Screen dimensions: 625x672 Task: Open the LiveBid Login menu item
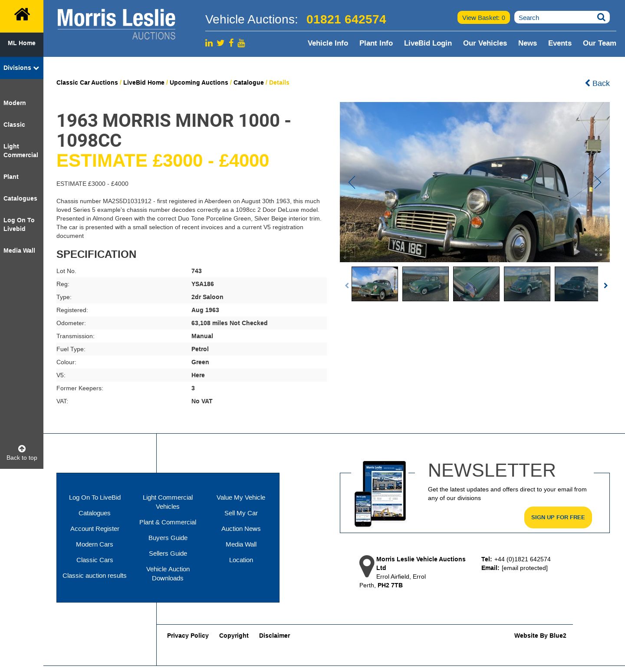click(428, 43)
